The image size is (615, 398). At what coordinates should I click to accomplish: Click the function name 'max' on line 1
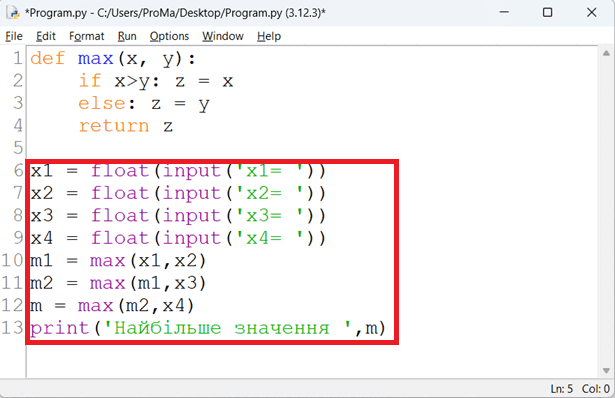point(95,58)
